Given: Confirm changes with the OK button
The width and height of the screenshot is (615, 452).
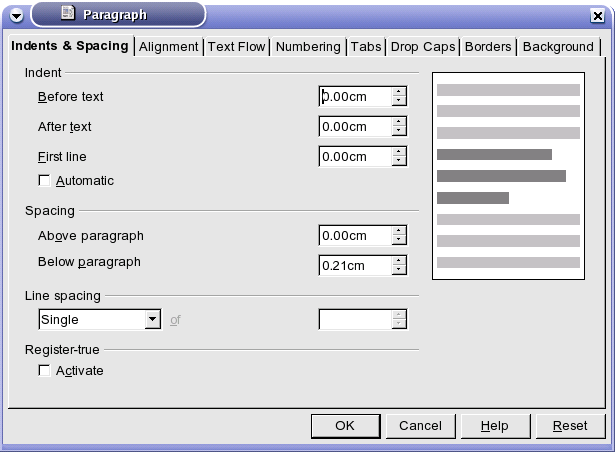Looking at the screenshot, I should pos(346,426).
